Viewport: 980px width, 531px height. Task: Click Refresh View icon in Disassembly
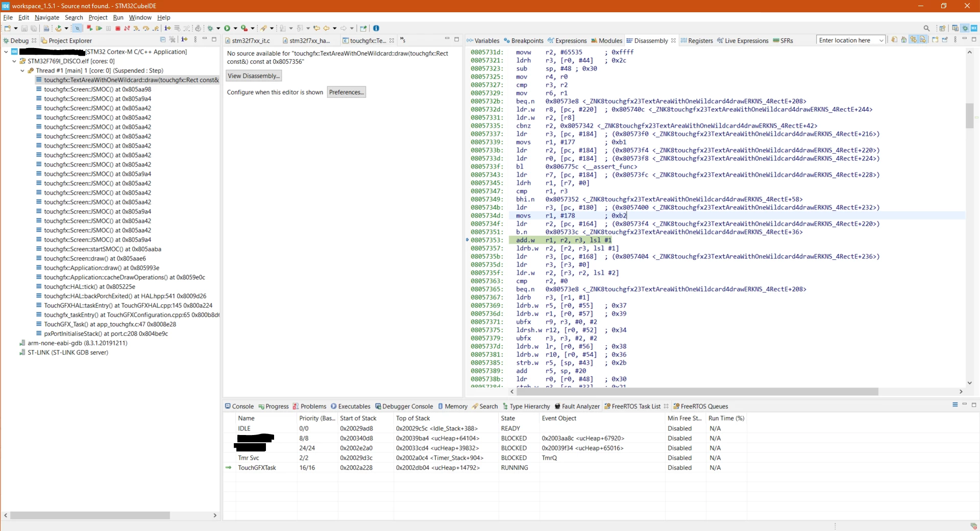[894, 40]
